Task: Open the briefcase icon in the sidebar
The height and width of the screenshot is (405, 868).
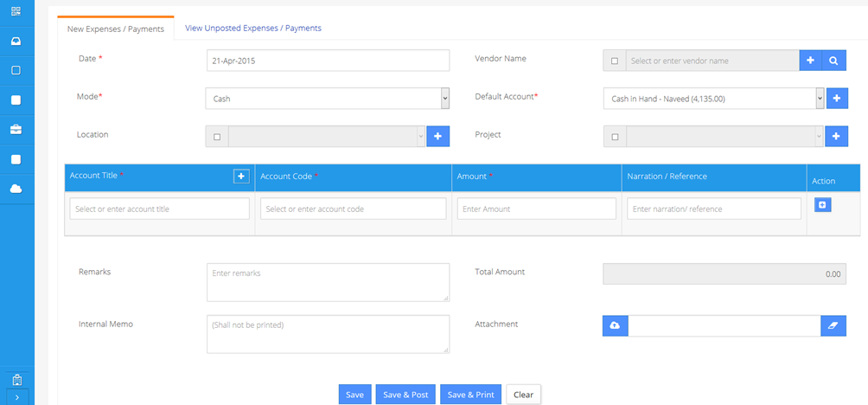Action: [16, 130]
